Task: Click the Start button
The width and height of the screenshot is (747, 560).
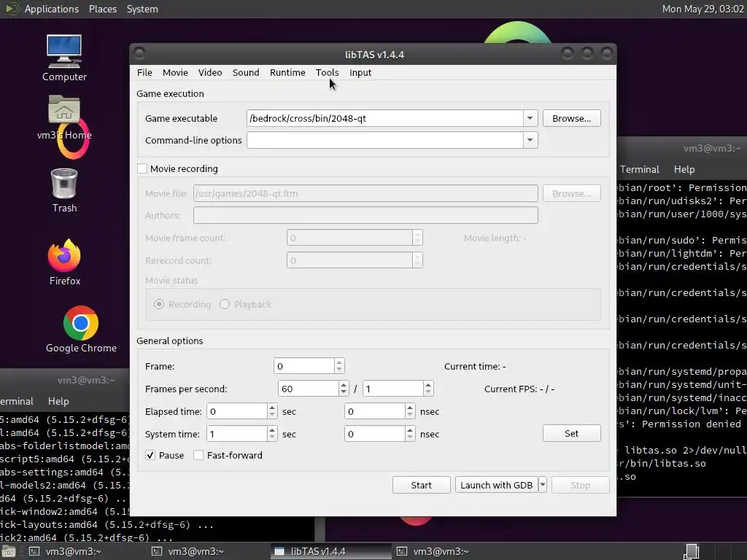Action: [421, 485]
